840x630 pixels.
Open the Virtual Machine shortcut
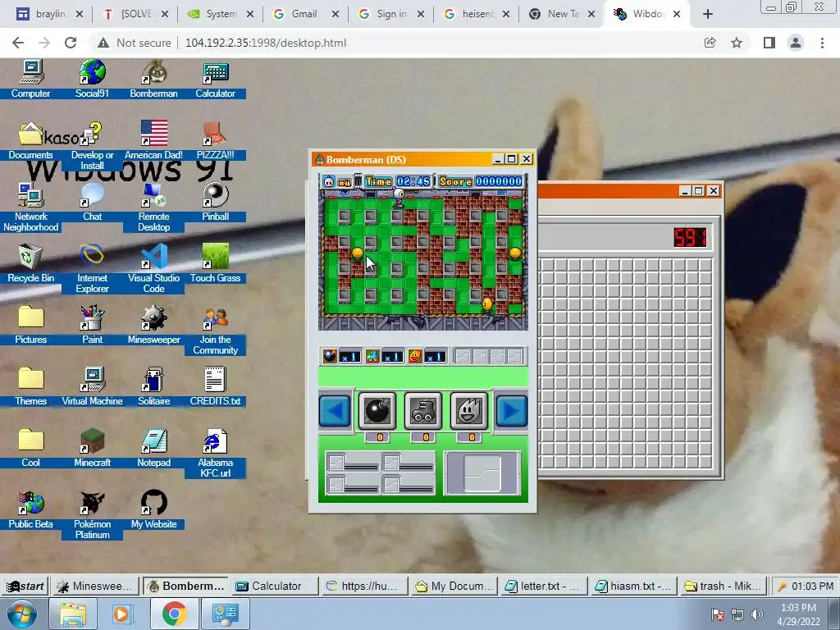[x=92, y=379]
